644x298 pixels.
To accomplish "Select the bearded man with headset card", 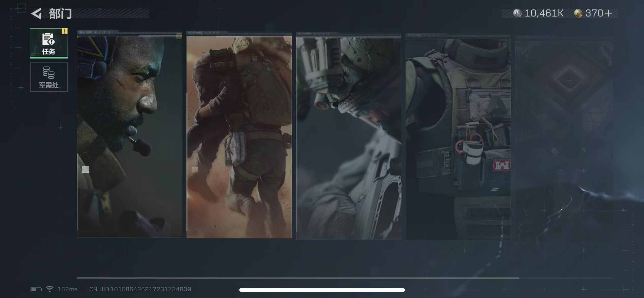I will [129, 137].
